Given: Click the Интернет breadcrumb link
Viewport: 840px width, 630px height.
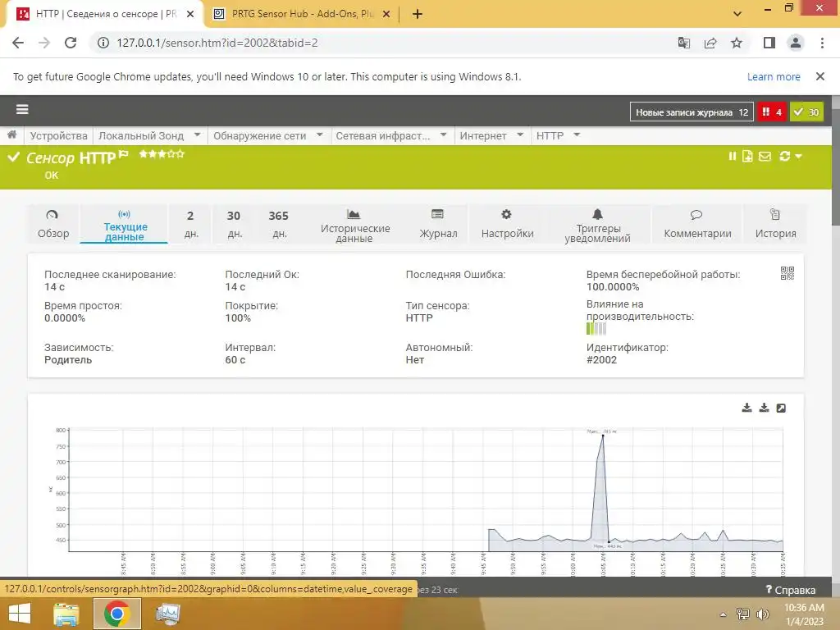Looking at the screenshot, I should (x=482, y=135).
